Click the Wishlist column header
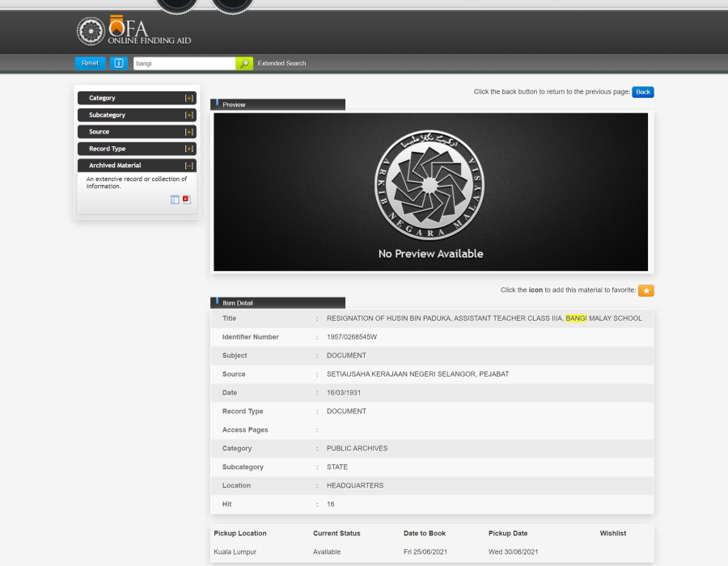The height and width of the screenshot is (566, 728). click(613, 533)
